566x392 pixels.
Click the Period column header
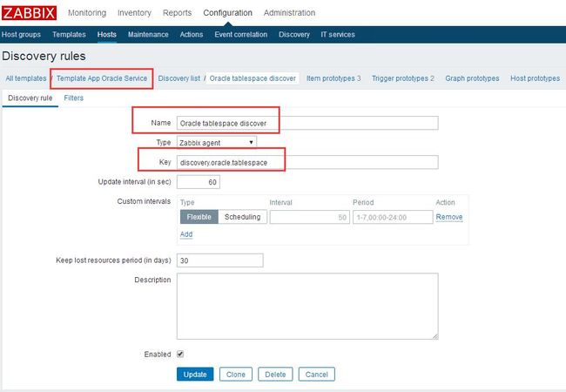pos(363,202)
